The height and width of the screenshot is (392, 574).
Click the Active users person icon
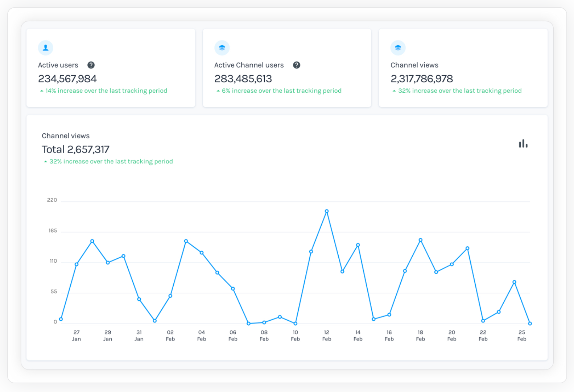46,48
